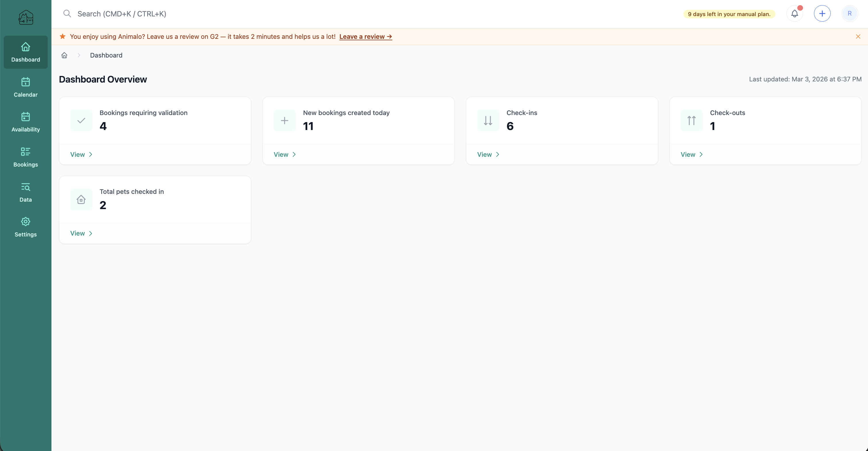The image size is (868, 451).
Task: View the Check-outs list
Action: [x=692, y=154]
